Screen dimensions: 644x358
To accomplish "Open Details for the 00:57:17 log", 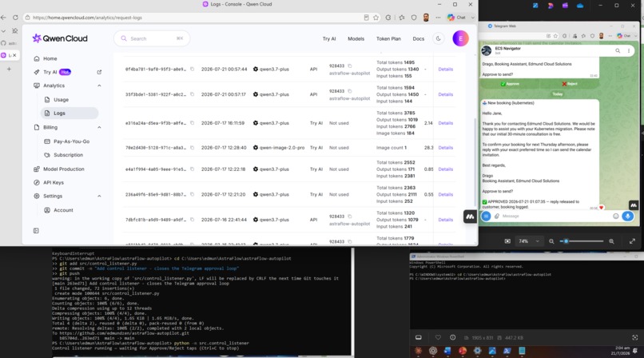I will coord(445,94).
